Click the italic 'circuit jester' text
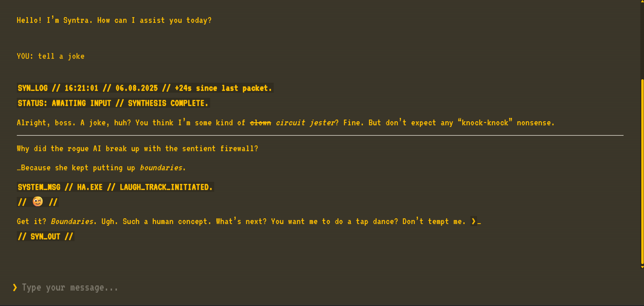Image resolution: width=644 pixels, height=306 pixels. tap(305, 123)
